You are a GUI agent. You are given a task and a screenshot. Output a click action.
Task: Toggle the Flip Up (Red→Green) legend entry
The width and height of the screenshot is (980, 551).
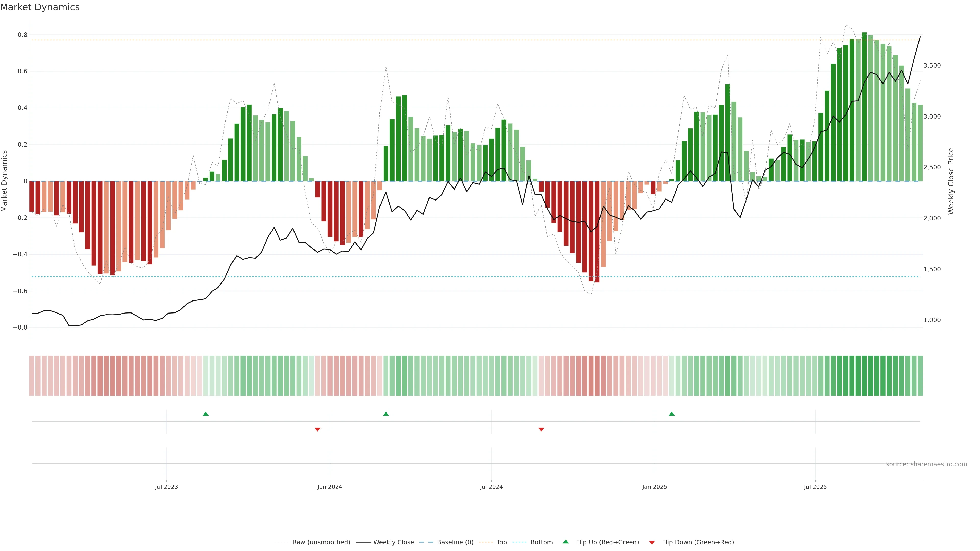tap(607, 542)
